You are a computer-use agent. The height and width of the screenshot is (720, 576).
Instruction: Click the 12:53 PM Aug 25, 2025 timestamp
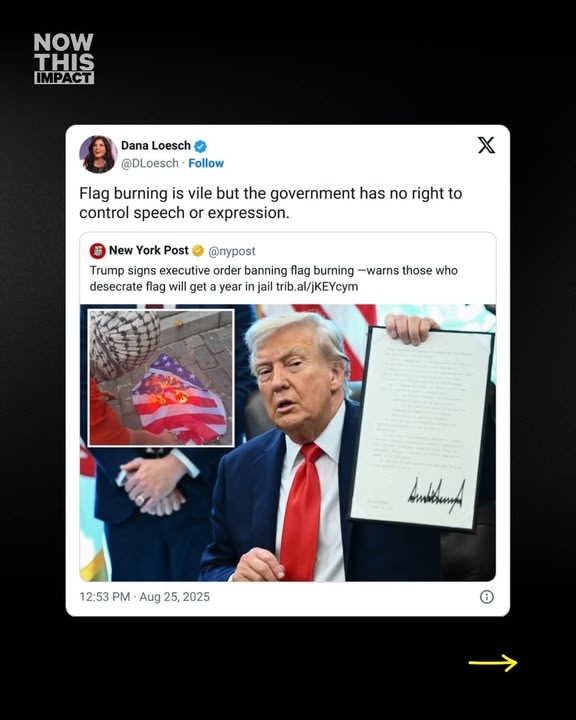tap(145, 596)
